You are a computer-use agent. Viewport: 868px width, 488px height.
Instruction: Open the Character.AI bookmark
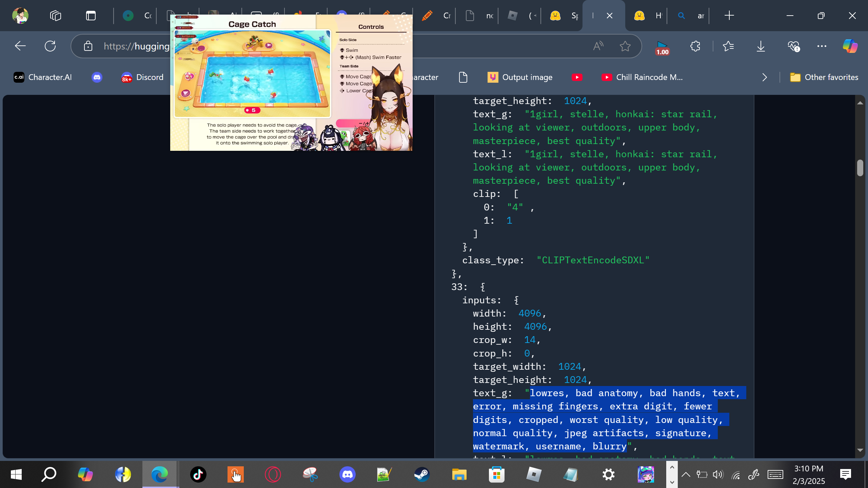(x=43, y=77)
